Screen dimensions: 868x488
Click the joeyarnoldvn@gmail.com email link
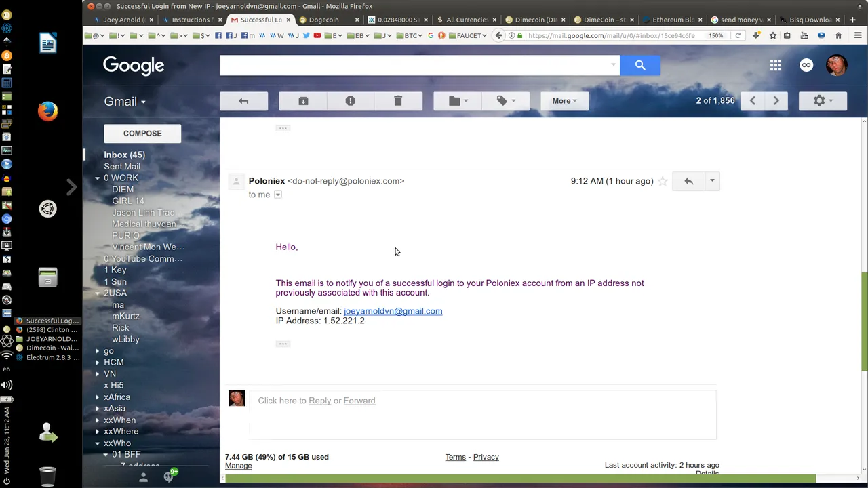click(x=393, y=311)
